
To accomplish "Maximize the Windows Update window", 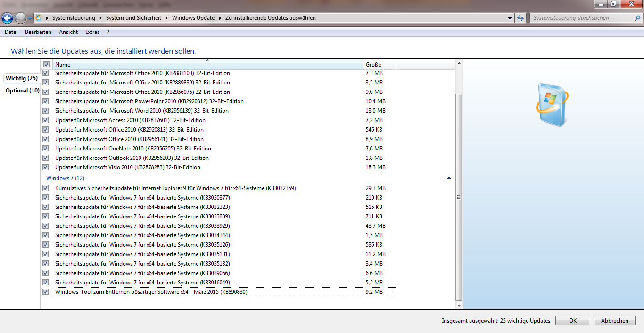I will [x=613, y=4].
